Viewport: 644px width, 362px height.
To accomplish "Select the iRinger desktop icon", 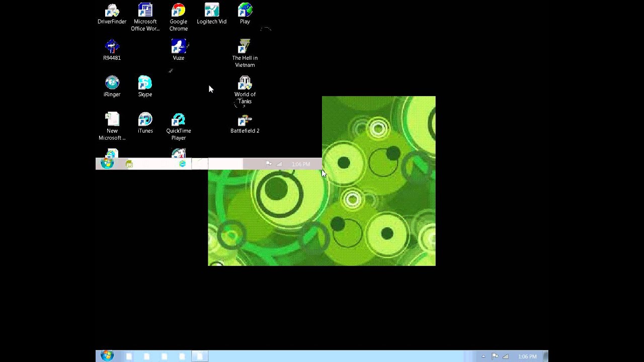I will click(x=112, y=86).
